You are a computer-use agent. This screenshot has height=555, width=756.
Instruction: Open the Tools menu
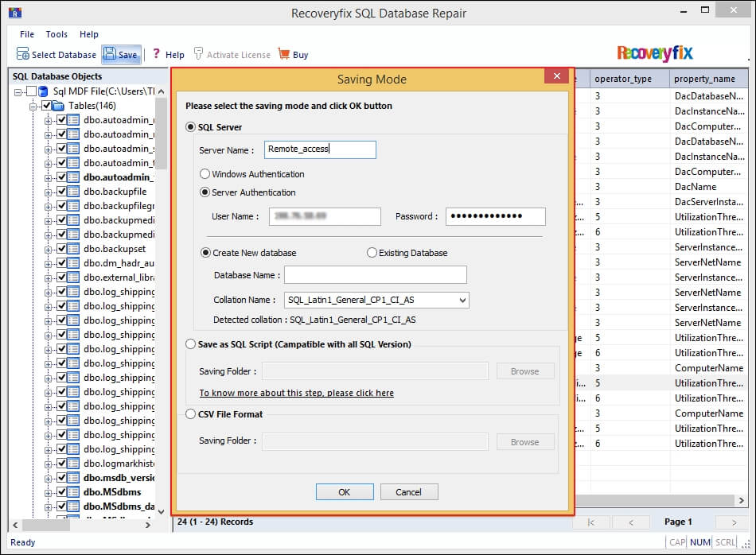pyautogui.click(x=57, y=34)
